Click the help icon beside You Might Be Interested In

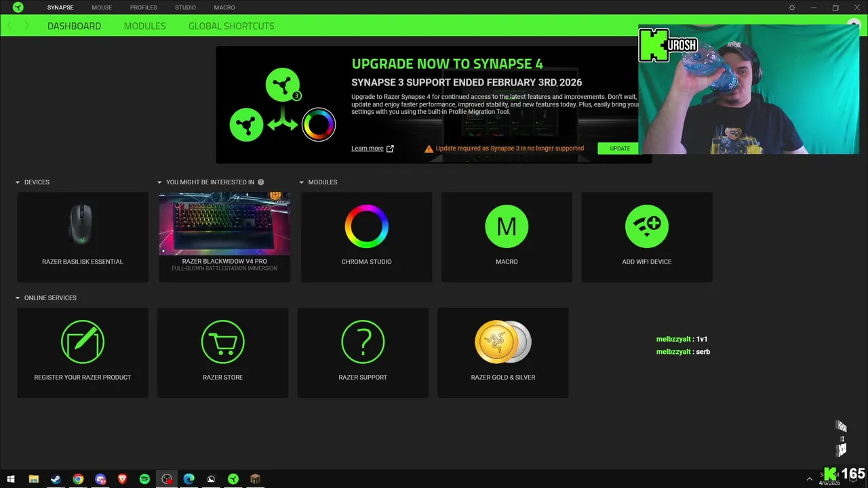click(x=261, y=182)
